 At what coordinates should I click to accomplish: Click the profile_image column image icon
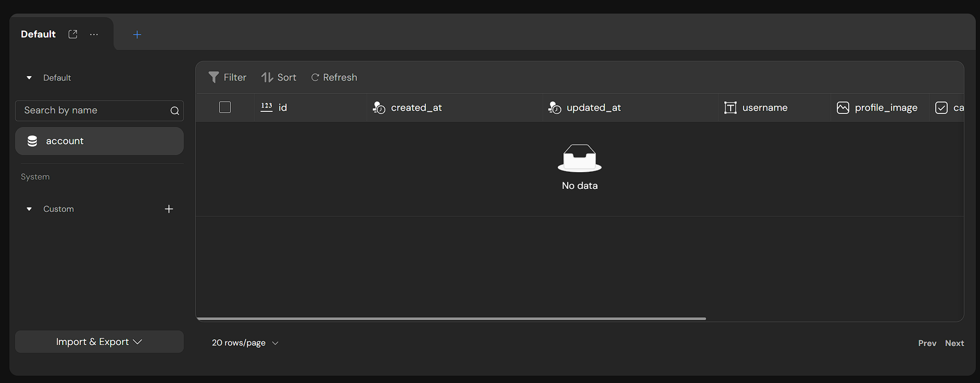(843, 108)
